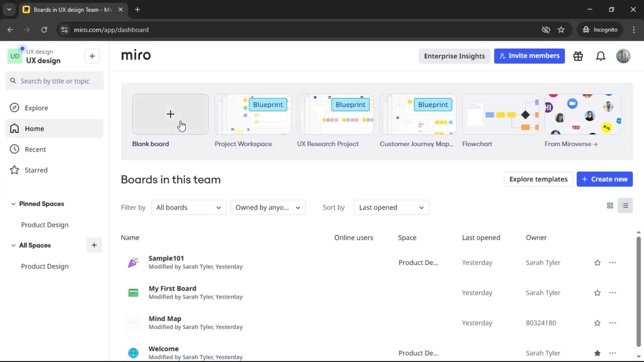Switch to list view layout

tap(625, 206)
